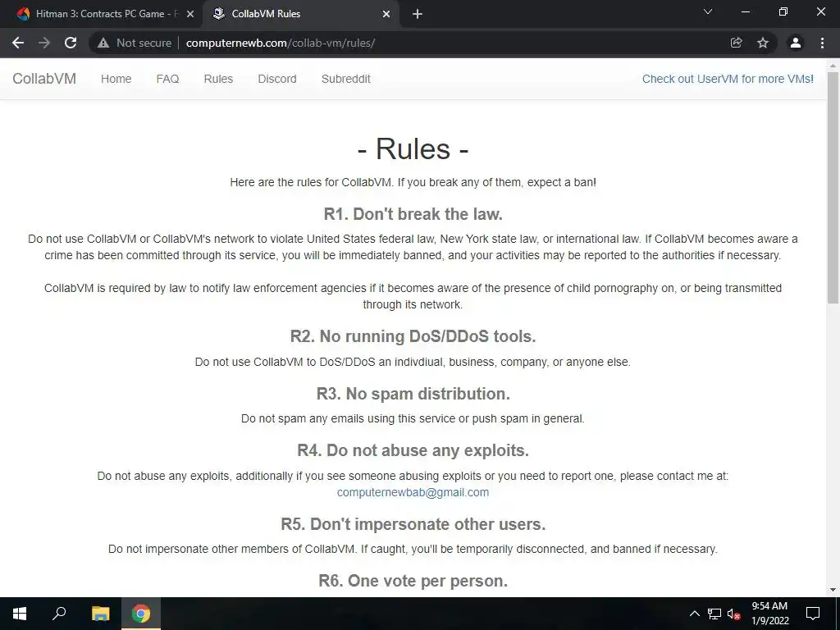Click the scrollbar up arrow

click(x=833, y=66)
